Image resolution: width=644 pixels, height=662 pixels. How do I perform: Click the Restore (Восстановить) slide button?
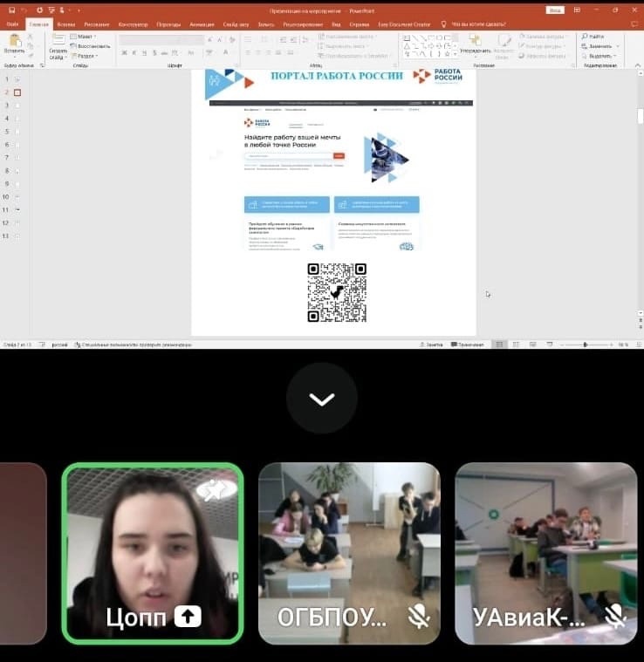click(x=92, y=46)
